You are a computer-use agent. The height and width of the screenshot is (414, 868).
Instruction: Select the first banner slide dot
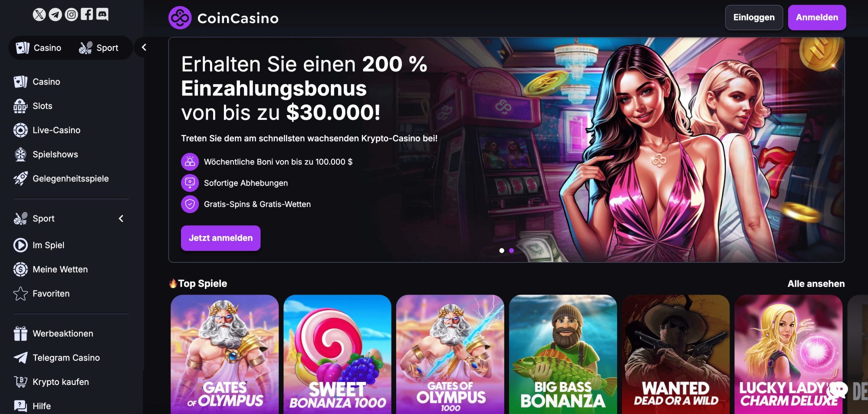coord(502,250)
